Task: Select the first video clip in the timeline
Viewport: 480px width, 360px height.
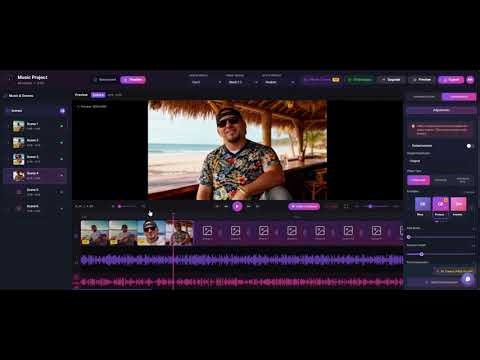Action: pos(95,233)
